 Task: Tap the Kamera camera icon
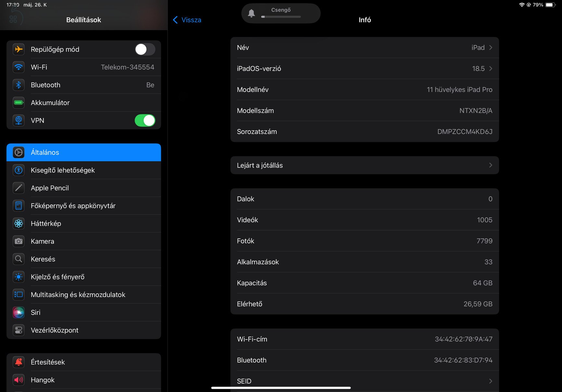click(19, 241)
